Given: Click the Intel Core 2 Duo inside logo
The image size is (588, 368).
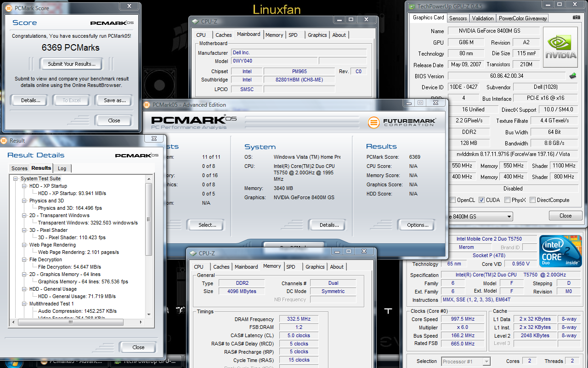Looking at the screenshot, I should (560, 250).
